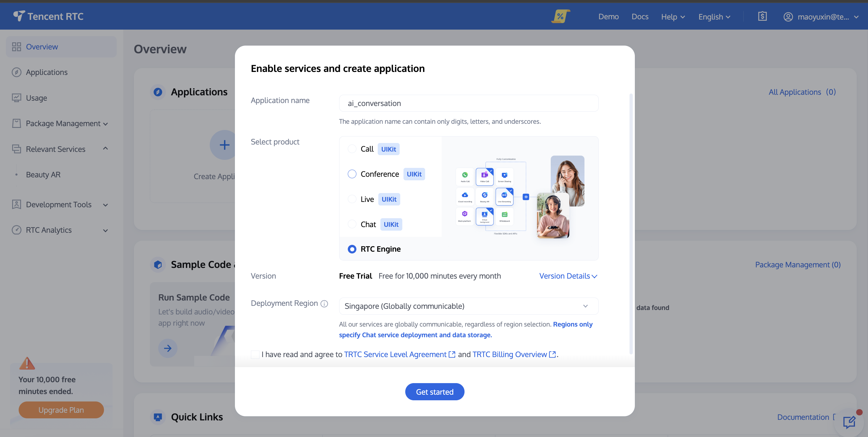The image size is (868, 437).
Task: Open the maoyuxin account dropdown
Action: tap(821, 17)
